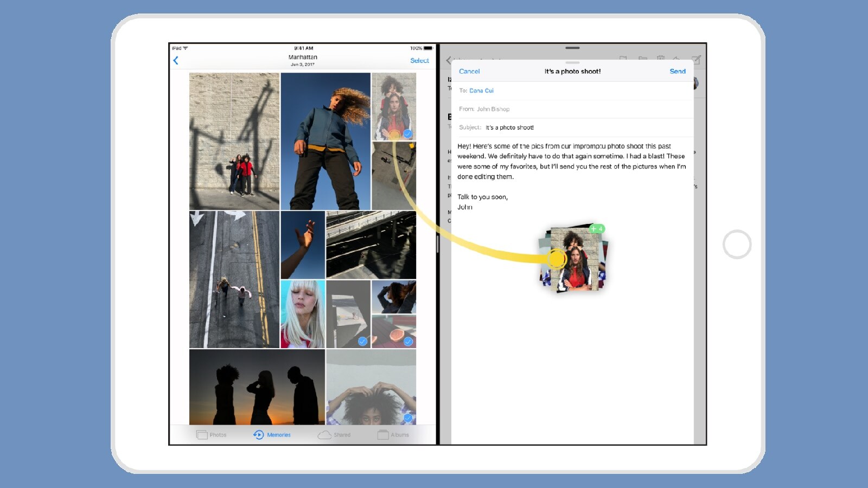The width and height of the screenshot is (868, 488).
Task: Open Mail inbox list with back arrow
Action: (x=448, y=61)
